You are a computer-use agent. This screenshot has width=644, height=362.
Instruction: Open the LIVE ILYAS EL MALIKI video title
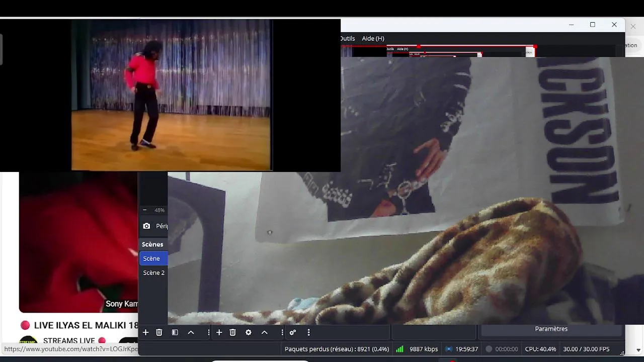point(86,325)
